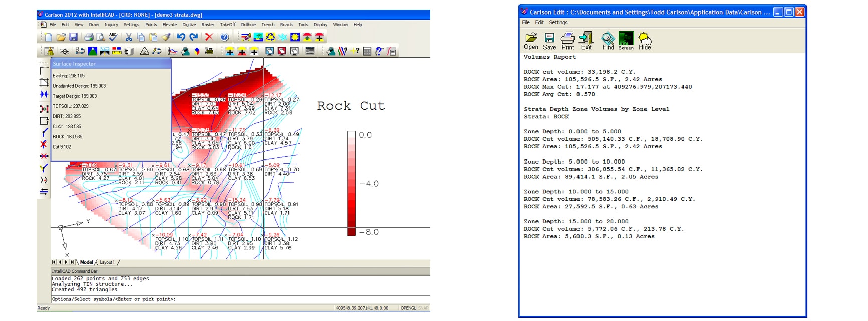
Task: Click the Hide icon in Carlson Edit
Action: point(645,40)
